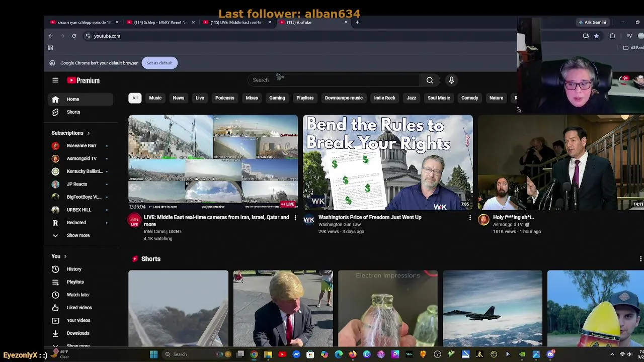Open Bend the Rules video thumbnail

click(x=388, y=162)
